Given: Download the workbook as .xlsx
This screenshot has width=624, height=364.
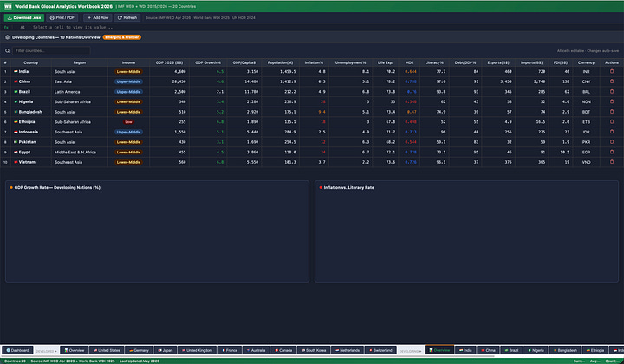Looking at the screenshot, I should 24,17.
